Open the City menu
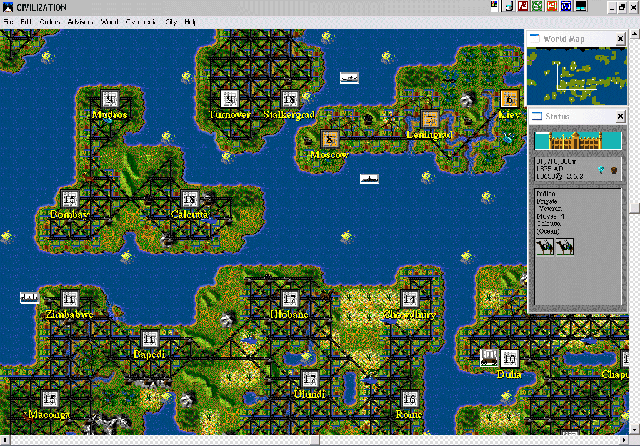This screenshot has height=446, width=640. (171, 22)
